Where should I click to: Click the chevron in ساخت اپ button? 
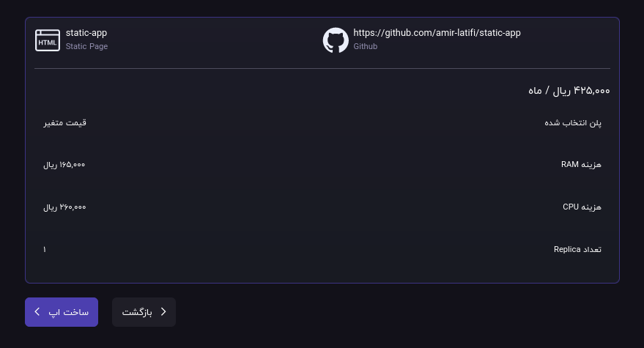pyautogui.click(x=37, y=312)
